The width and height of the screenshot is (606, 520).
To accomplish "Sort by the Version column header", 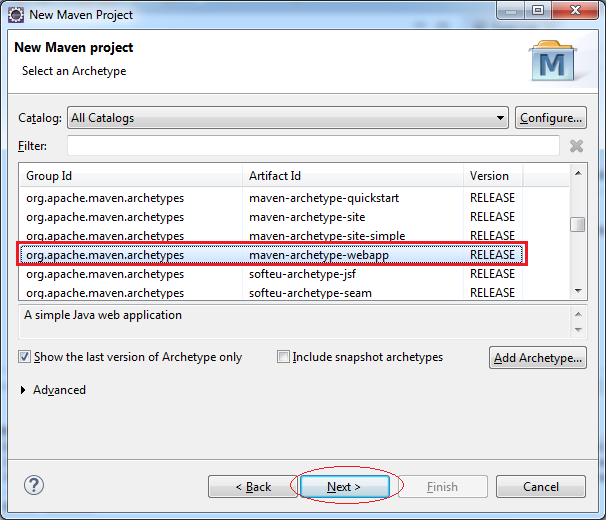I will pyautogui.click(x=493, y=176).
